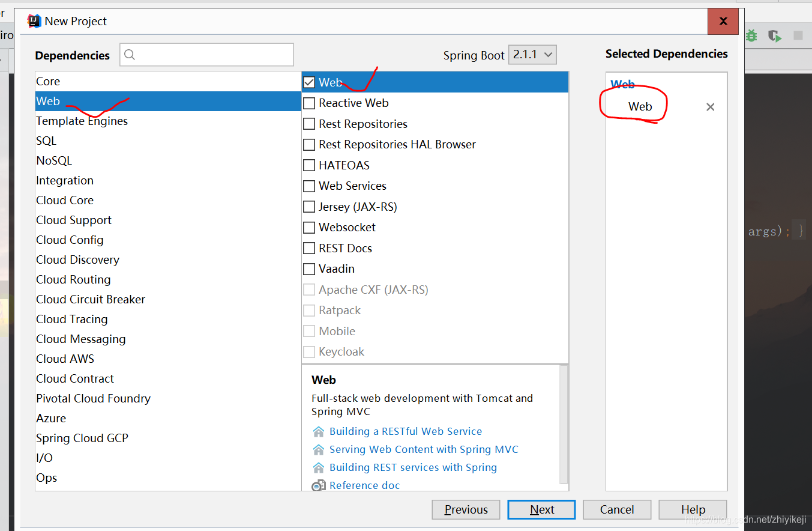The image size is (812, 531).
Task: Select the Cloud Core category
Action: click(168, 200)
